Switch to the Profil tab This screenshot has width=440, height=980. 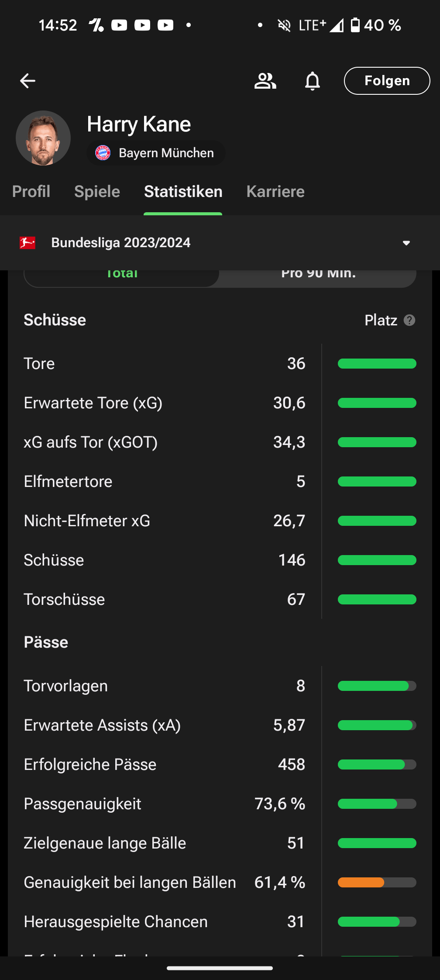(x=31, y=192)
